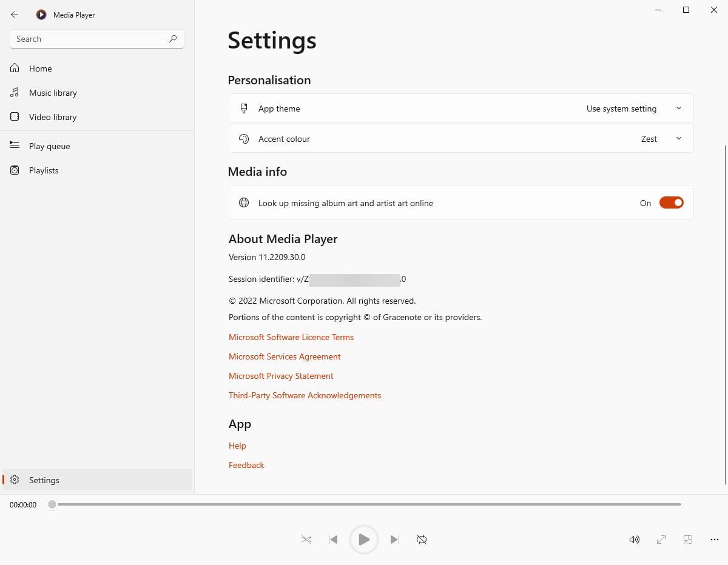
Task: Open the more options ellipsis menu
Action: [x=715, y=540]
